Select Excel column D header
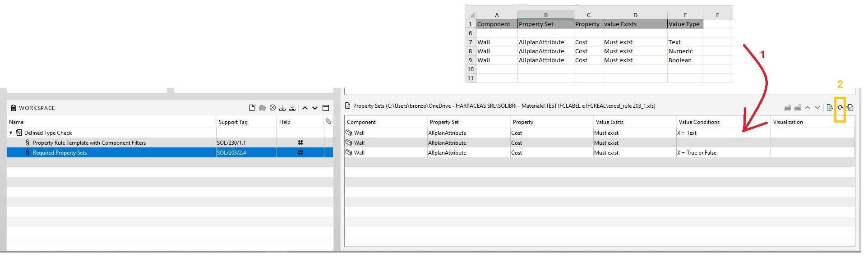The image size is (868, 261). 635,15
